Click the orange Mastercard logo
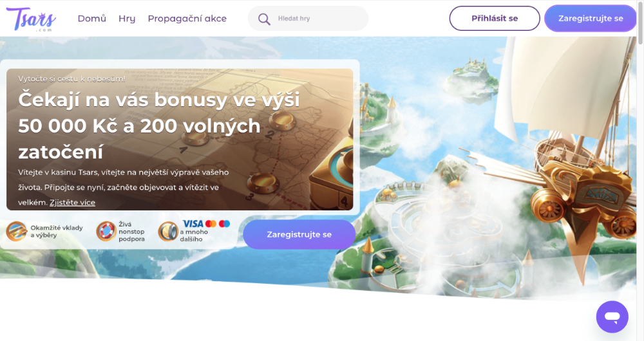This screenshot has width=644, height=341. point(211,224)
